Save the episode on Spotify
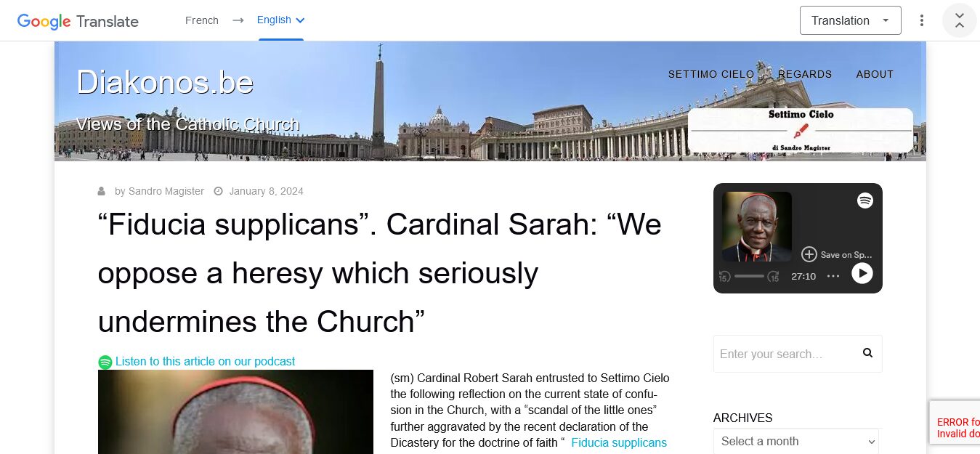980x454 pixels. [836, 254]
